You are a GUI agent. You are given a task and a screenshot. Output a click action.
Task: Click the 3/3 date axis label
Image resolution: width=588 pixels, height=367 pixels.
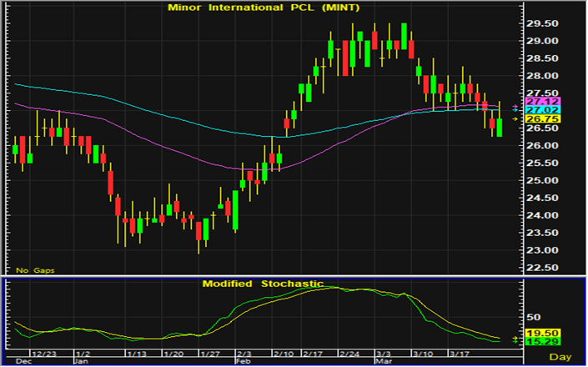pos(384,354)
